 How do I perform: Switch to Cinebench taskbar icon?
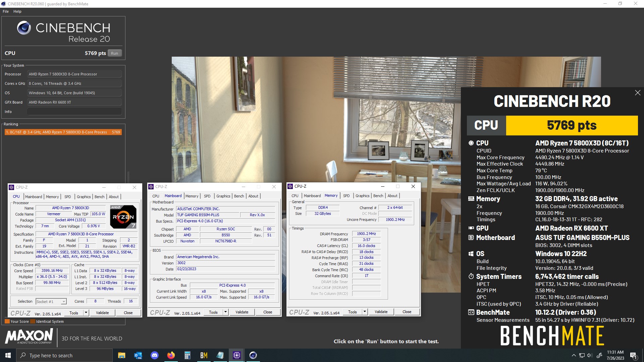coord(253,355)
